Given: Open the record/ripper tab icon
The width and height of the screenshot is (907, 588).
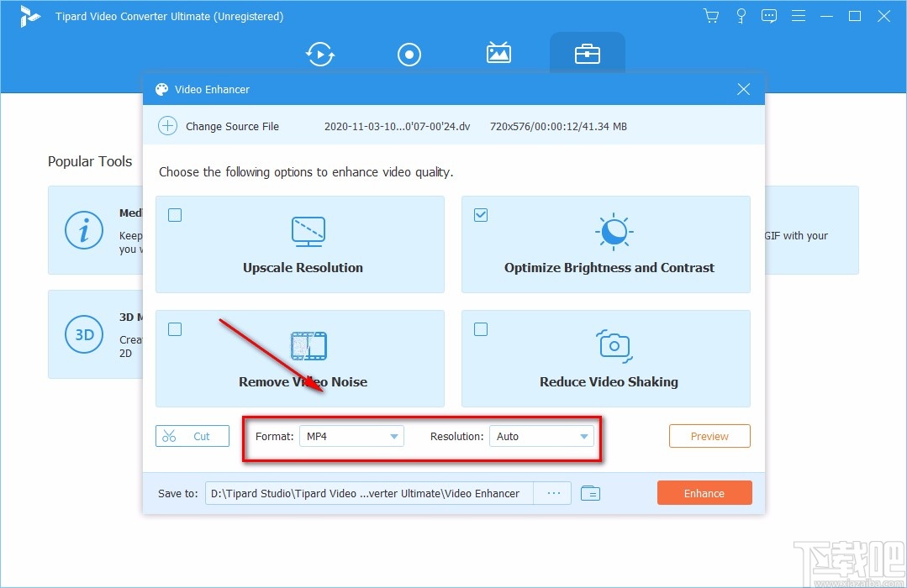Looking at the screenshot, I should [409, 55].
